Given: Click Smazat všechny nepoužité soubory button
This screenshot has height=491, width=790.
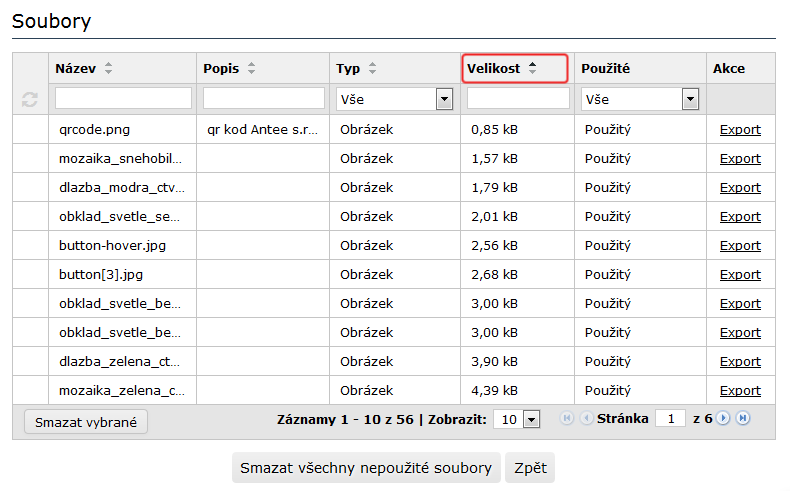Looking at the screenshot, I should (x=367, y=468).
